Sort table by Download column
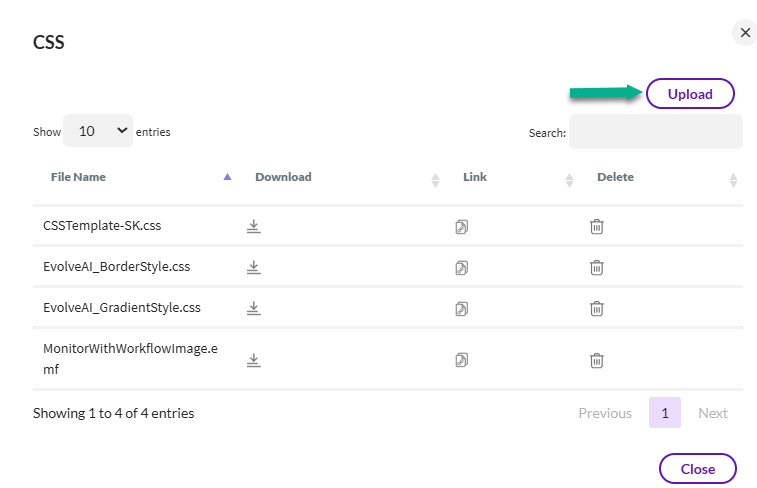This screenshot has height=488, width=757. pyautogui.click(x=284, y=177)
